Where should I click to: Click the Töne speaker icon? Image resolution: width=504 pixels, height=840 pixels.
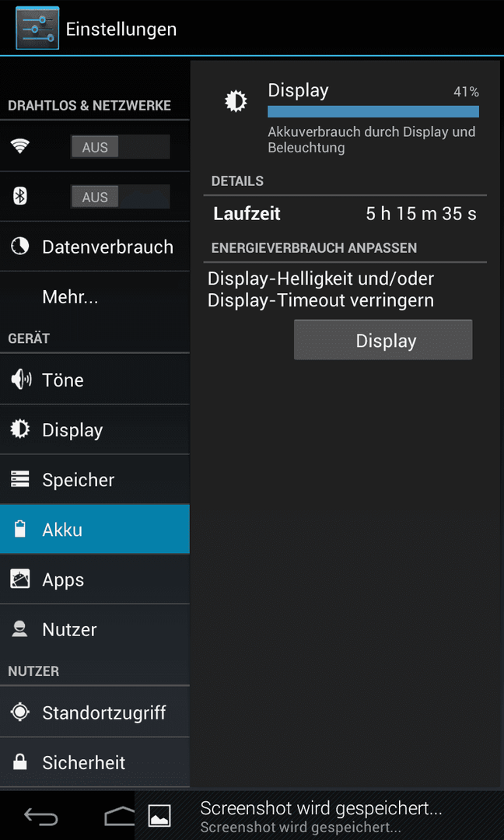tap(20, 380)
